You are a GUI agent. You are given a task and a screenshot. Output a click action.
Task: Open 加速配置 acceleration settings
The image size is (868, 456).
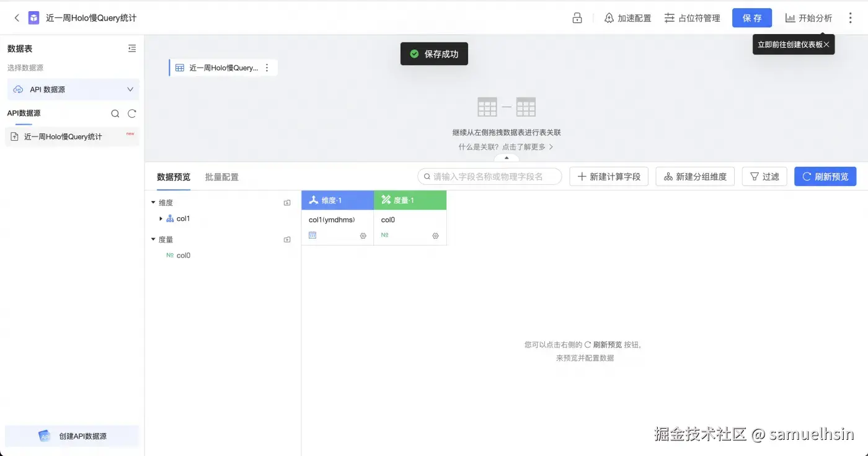click(x=628, y=18)
